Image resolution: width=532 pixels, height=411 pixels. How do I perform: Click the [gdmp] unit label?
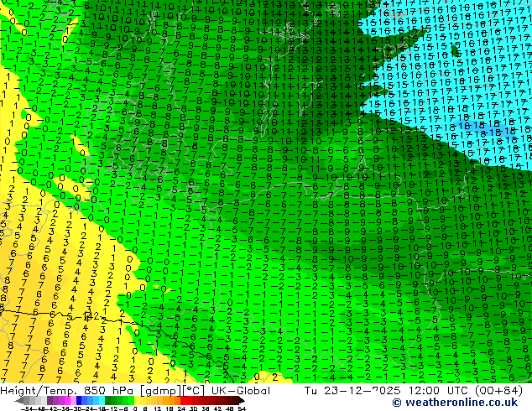click(162, 391)
